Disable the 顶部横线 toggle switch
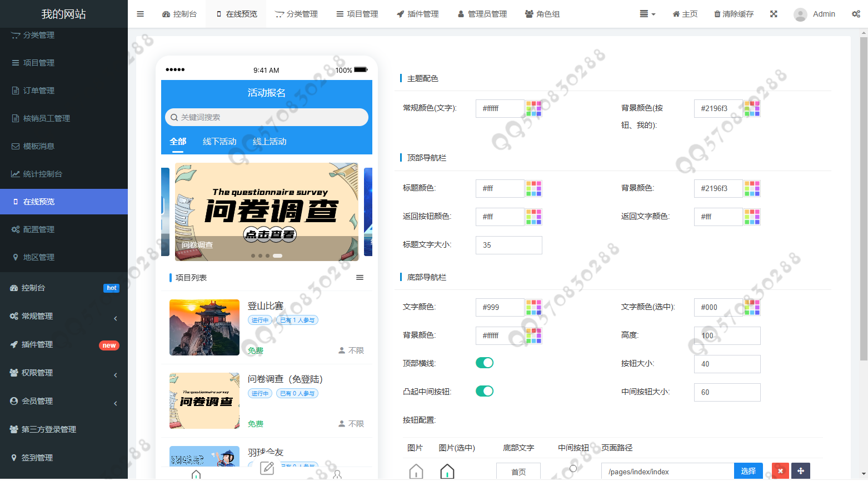Image resolution: width=868 pixels, height=481 pixels. [x=485, y=363]
